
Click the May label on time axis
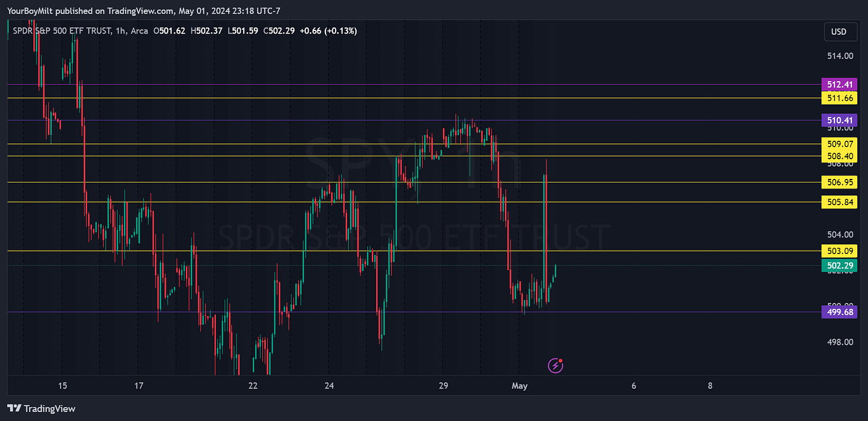tap(519, 386)
